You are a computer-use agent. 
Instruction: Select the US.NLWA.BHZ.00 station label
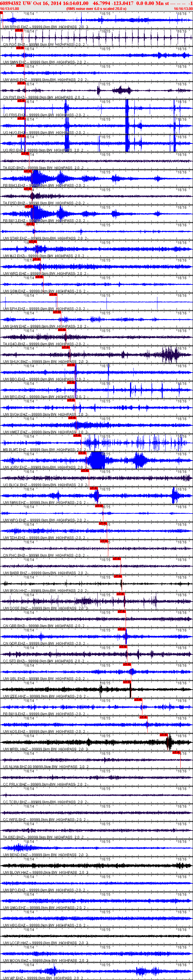18,767
